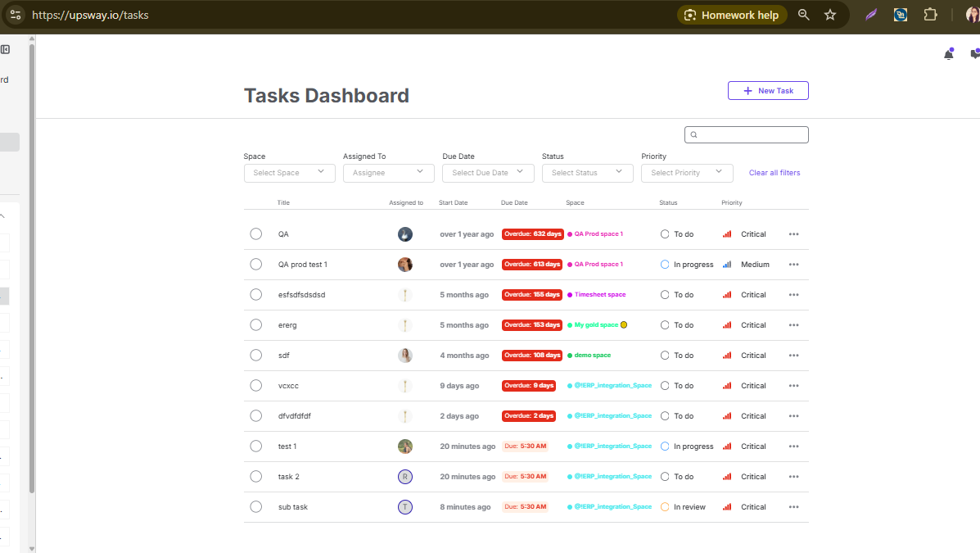
Task: Click the zoom magnifier icon in address bar
Action: click(x=804, y=15)
